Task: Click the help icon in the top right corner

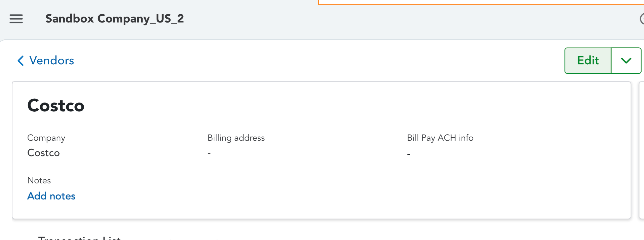Action: pyautogui.click(x=642, y=19)
